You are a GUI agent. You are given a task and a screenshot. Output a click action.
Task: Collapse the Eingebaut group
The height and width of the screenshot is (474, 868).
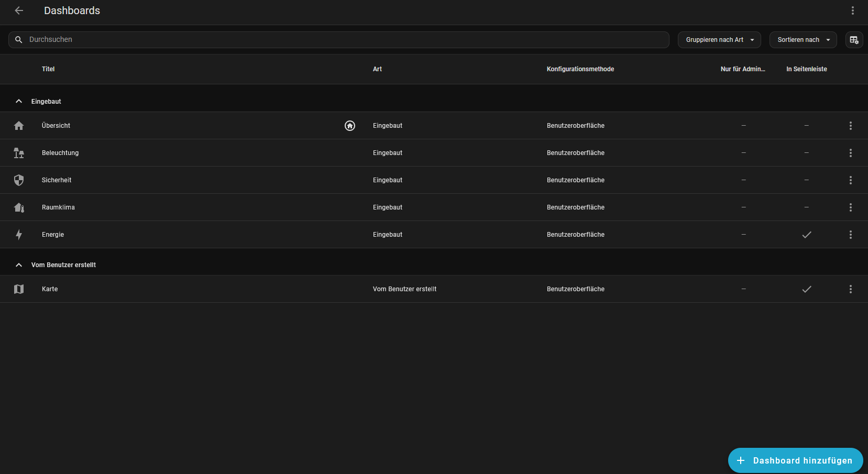click(x=19, y=102)
